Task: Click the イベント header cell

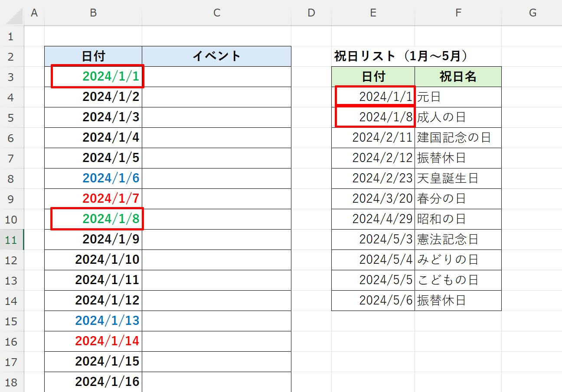Action: (217, 56)
